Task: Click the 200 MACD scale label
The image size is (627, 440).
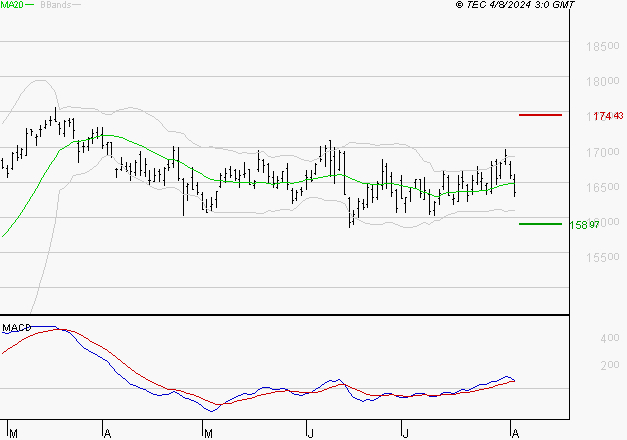Action: pyautogui.click(x=610, y=365)
